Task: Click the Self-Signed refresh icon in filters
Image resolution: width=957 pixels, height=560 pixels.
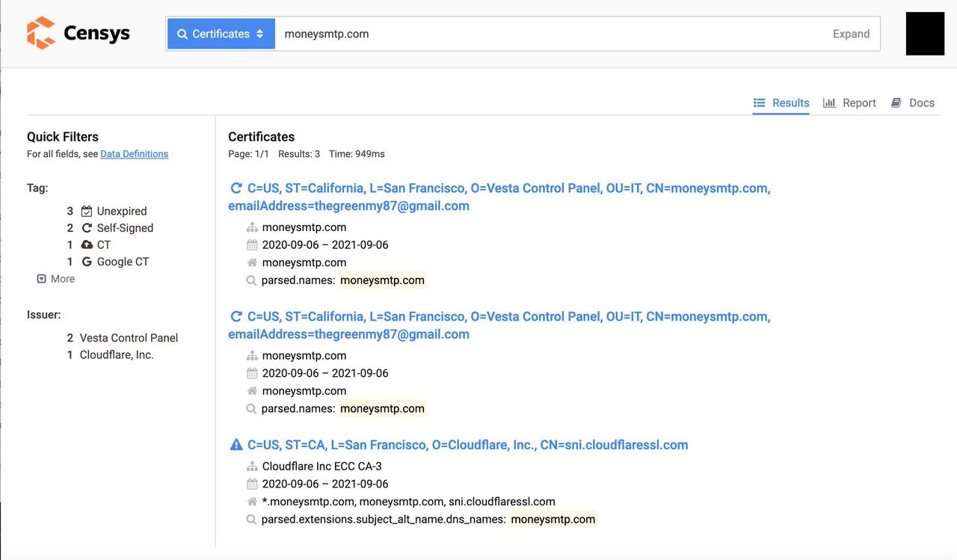Action: tap(87, 228)
